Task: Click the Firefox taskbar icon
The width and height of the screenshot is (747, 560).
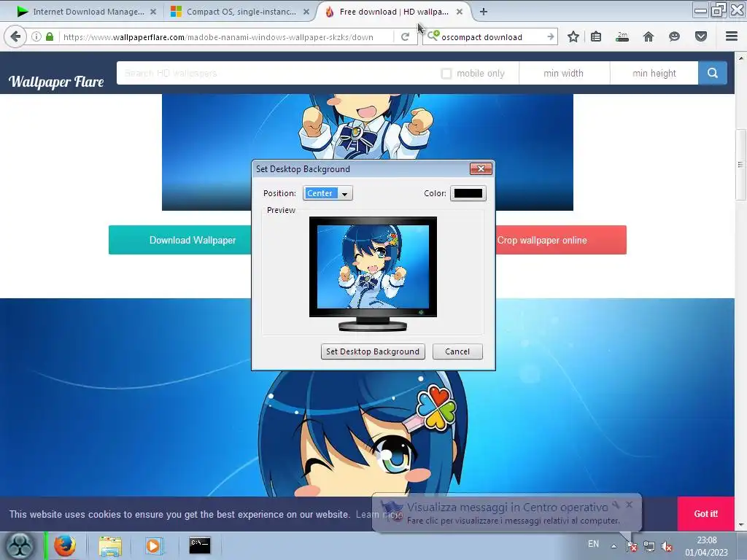Action: tap(65, 545)
